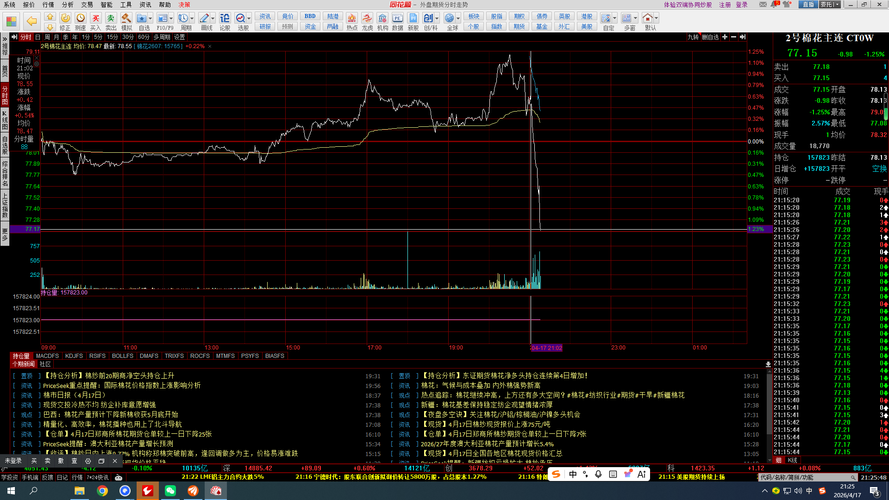Switch chart period to 周 (weekly)
Screen dimensions: 889x500
pos(48,37)
